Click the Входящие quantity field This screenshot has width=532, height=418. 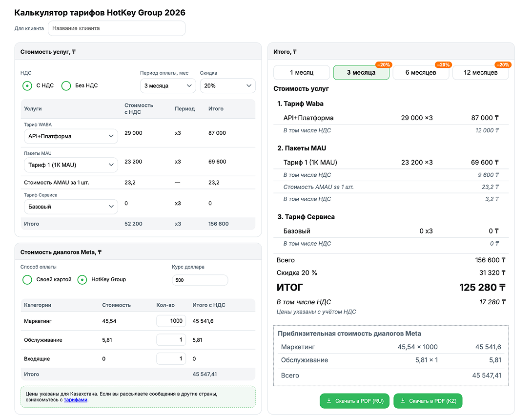click(171, 359)
